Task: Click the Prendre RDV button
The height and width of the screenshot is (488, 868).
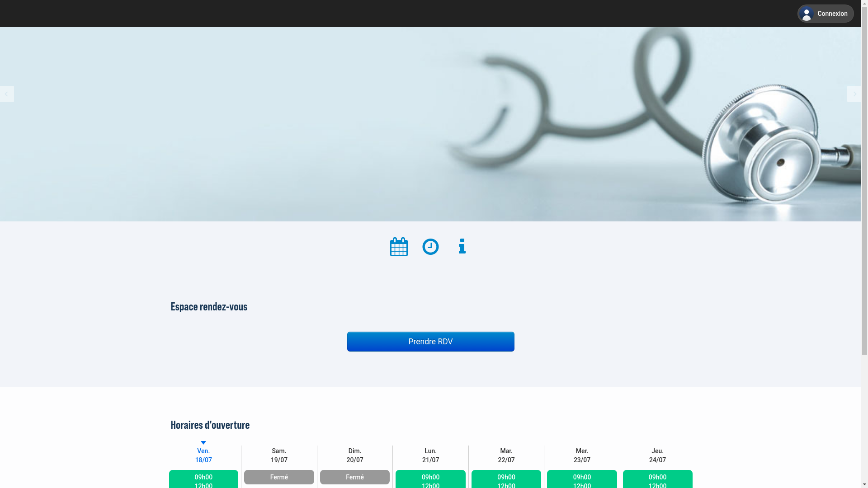Action: coord(430,342)
